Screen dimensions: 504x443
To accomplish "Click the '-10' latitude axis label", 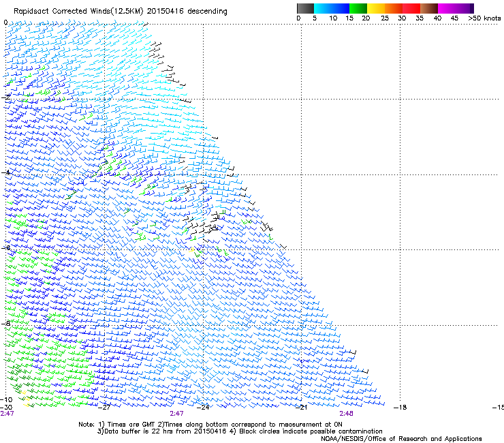I will (6, 399).
